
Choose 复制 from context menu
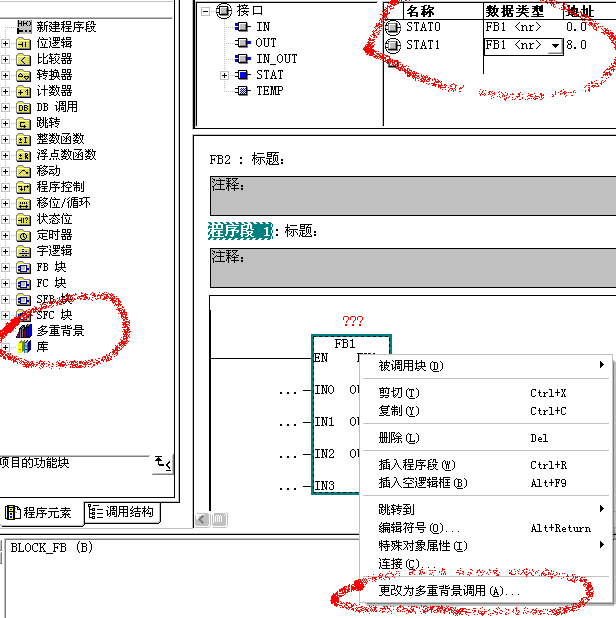click(x=487, y=411)
